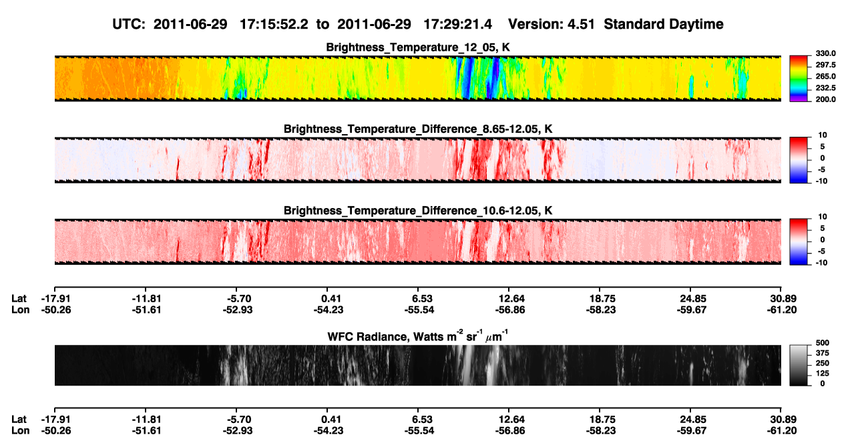Click the Lat row label below the WFC strip

[18, 419]
